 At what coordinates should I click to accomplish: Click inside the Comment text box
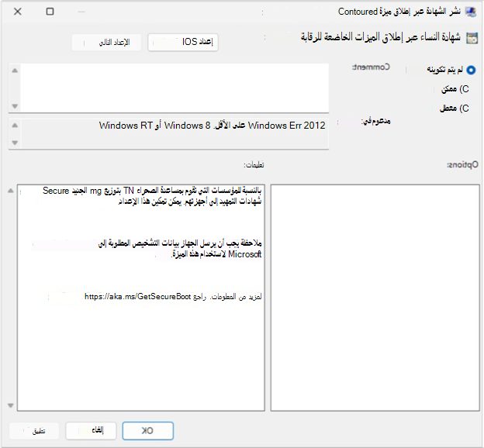point(175,88)
